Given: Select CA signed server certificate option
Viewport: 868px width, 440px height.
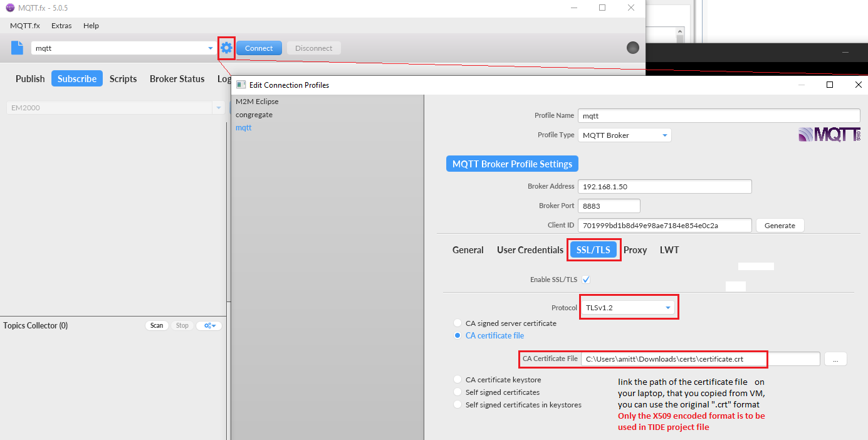Looking at the screenshot, I should click(x=458, y=323).
